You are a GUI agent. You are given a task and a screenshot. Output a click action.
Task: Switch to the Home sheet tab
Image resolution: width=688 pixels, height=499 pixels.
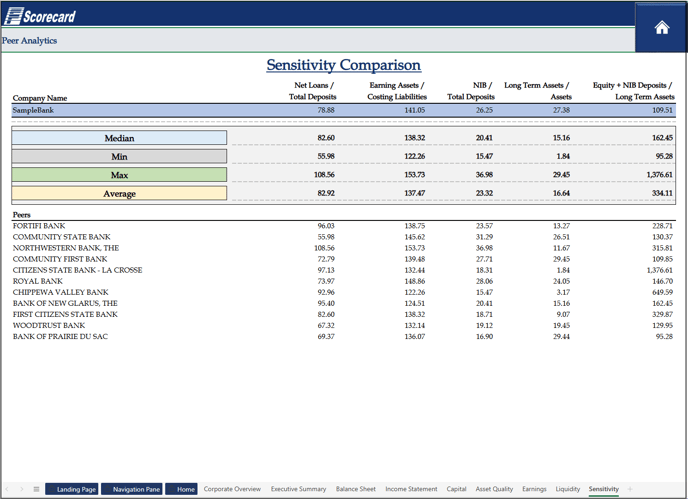(x=181, y=489)
